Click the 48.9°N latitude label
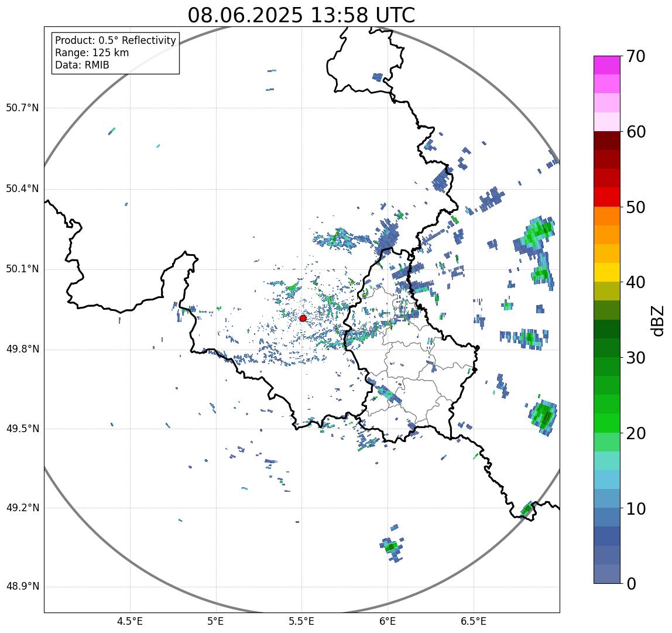 [x=22, y=587]
